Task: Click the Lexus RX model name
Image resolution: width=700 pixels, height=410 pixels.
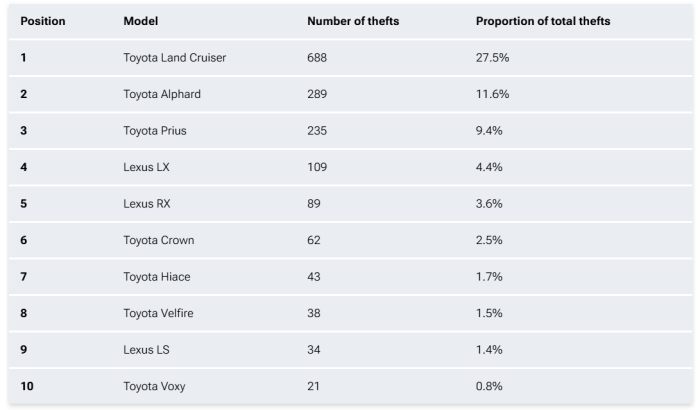Action: click(x=147, y=203)
